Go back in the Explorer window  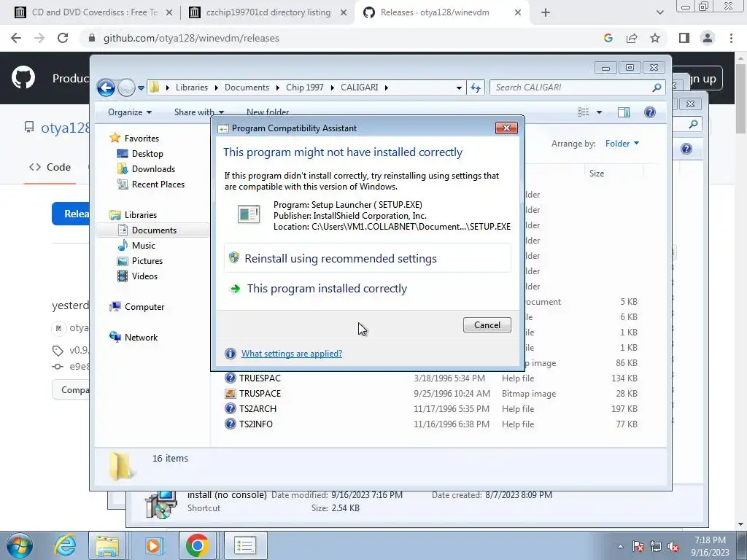106,87
